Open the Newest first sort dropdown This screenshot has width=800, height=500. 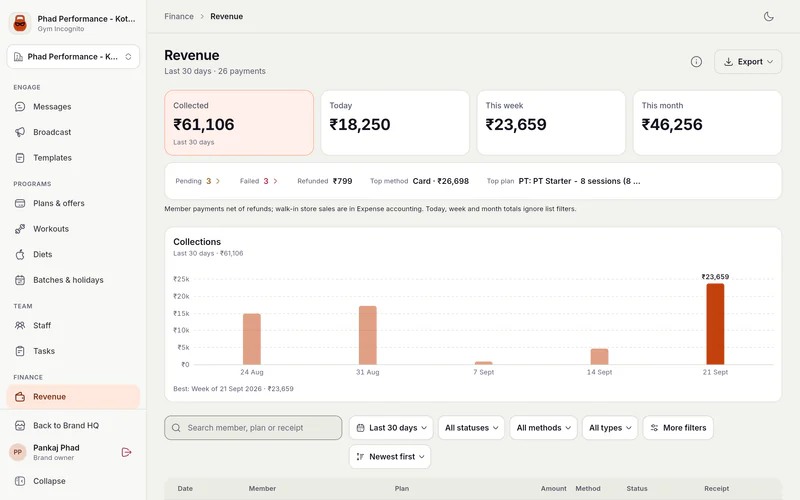[390, 457]
